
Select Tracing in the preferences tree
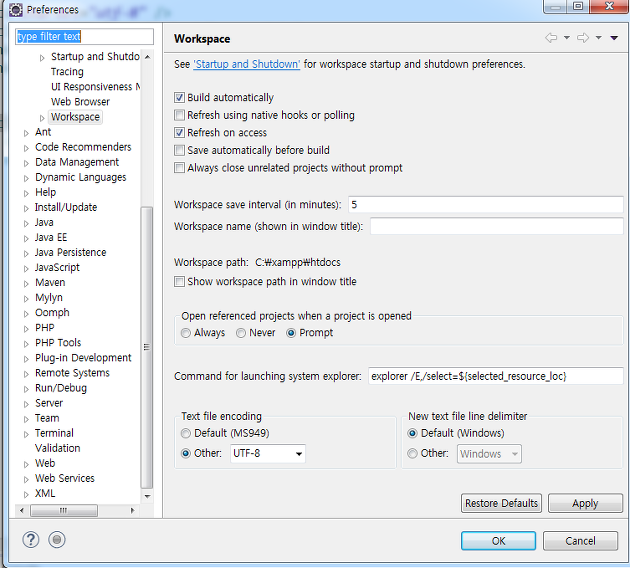(x=67, y=72)
